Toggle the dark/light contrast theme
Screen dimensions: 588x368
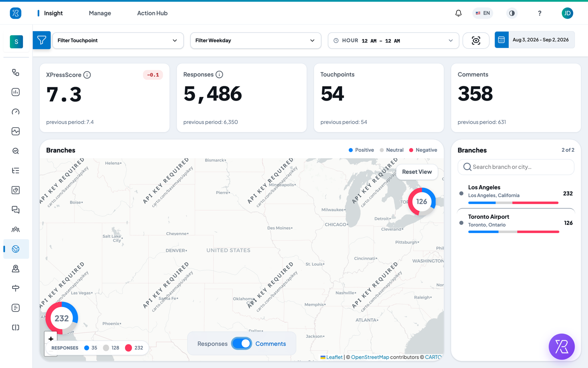[x=512, y=13]
